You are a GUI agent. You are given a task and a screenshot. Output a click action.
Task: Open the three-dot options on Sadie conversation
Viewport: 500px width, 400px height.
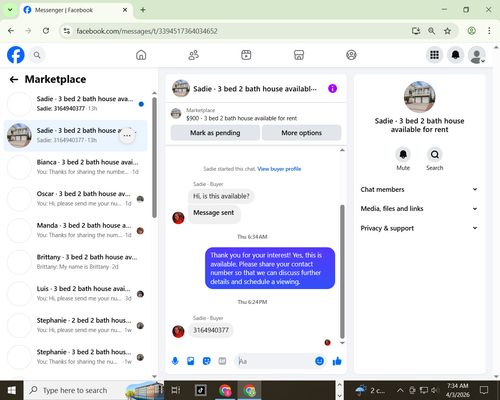[x=127, y=136]
